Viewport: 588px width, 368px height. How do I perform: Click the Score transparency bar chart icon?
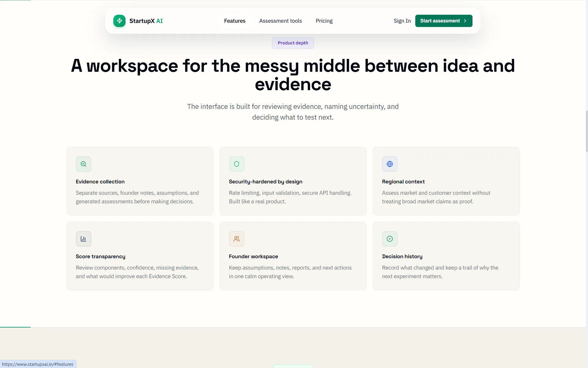pyautogui.click(x=84, y=239)
